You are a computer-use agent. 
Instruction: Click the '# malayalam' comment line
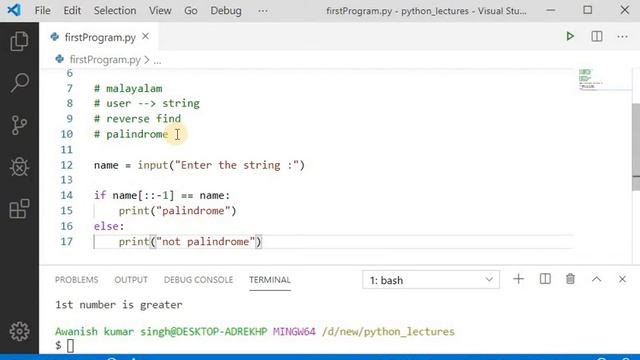click(x=128, y=89)
